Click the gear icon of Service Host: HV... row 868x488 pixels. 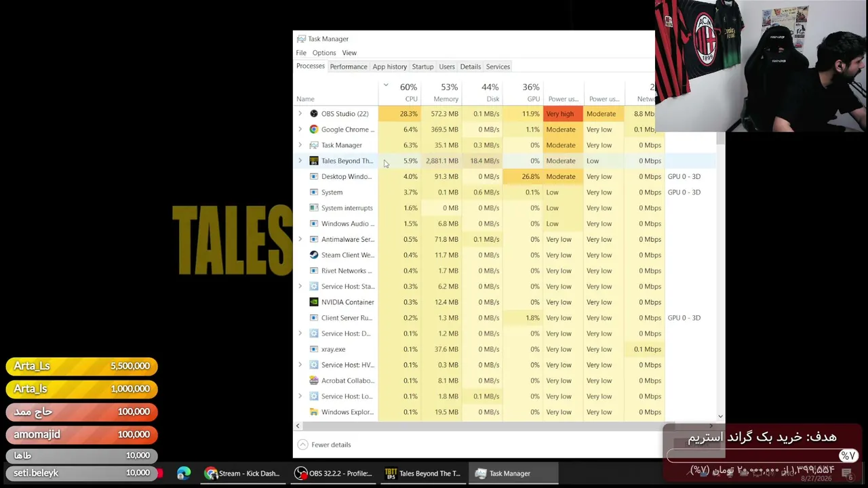[313, 365]
